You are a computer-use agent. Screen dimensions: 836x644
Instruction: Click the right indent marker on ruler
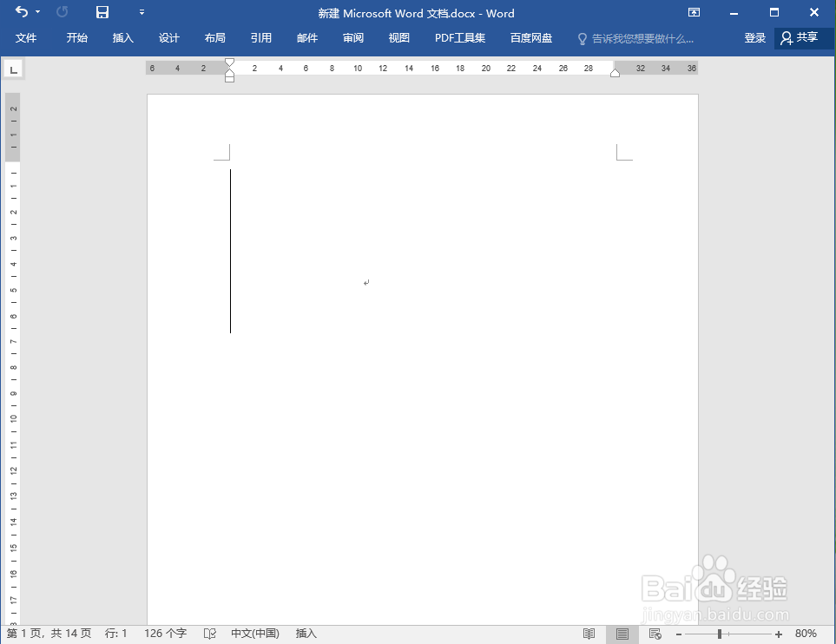click(x=615, y=73)
